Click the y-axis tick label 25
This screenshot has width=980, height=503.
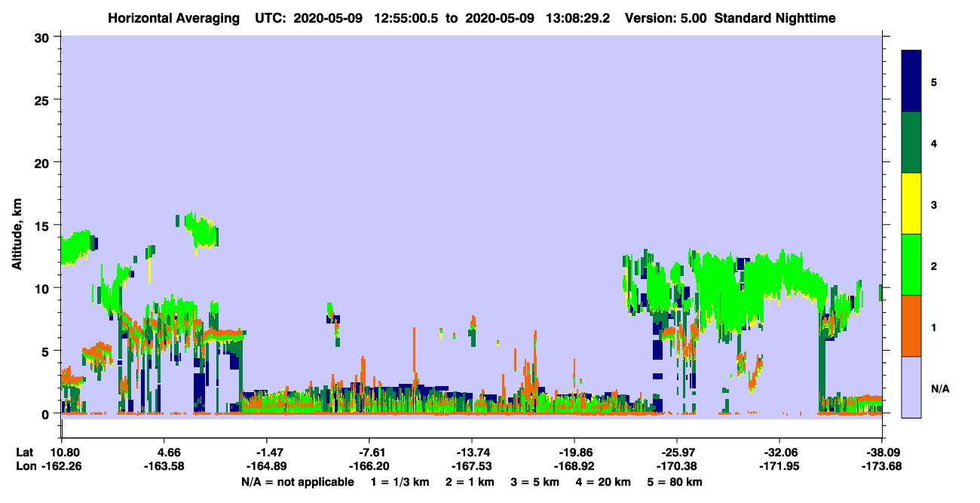44,100
